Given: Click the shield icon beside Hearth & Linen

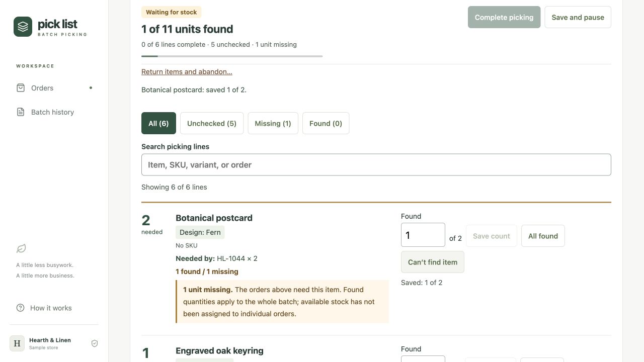Looking at the screenshot, I should (x=95, y=343).
